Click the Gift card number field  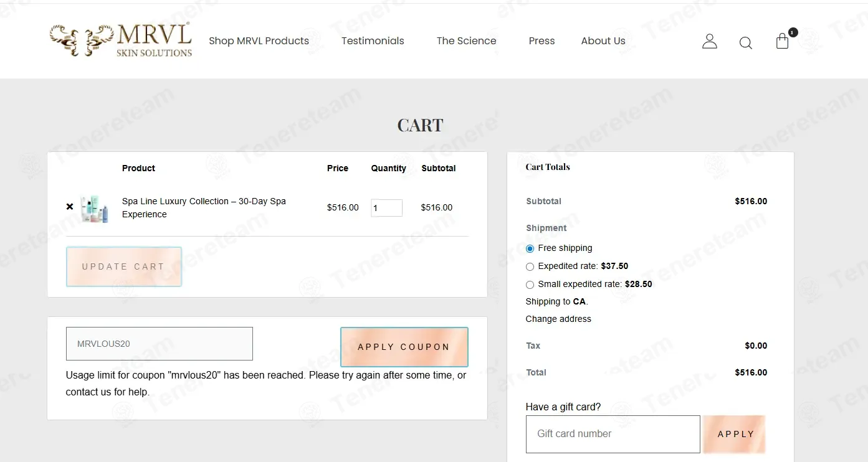(613, 434)
